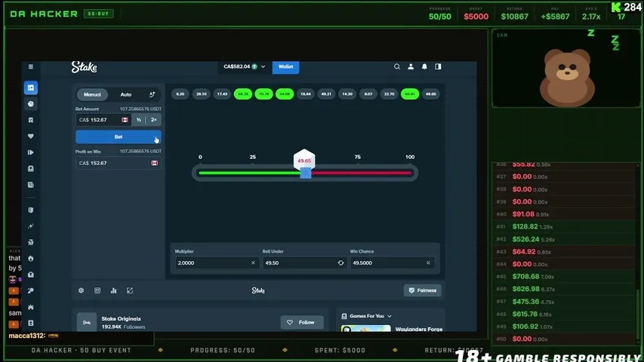Click the green section of the dice slider

tap(249, 173)
